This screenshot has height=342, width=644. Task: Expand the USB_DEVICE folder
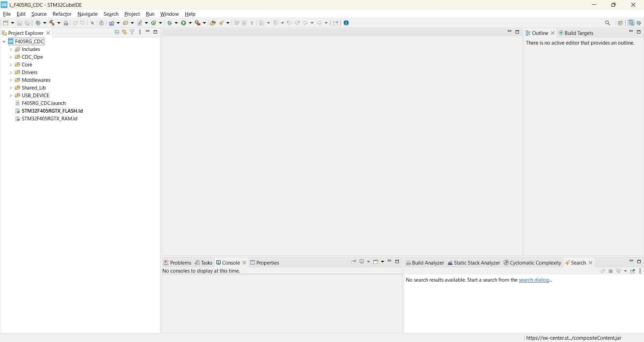11,96
